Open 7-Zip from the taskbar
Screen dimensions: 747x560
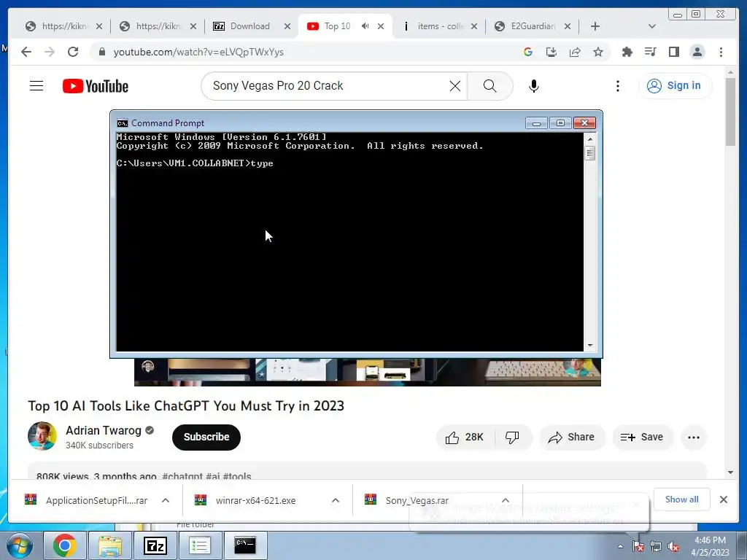(155, 545)
